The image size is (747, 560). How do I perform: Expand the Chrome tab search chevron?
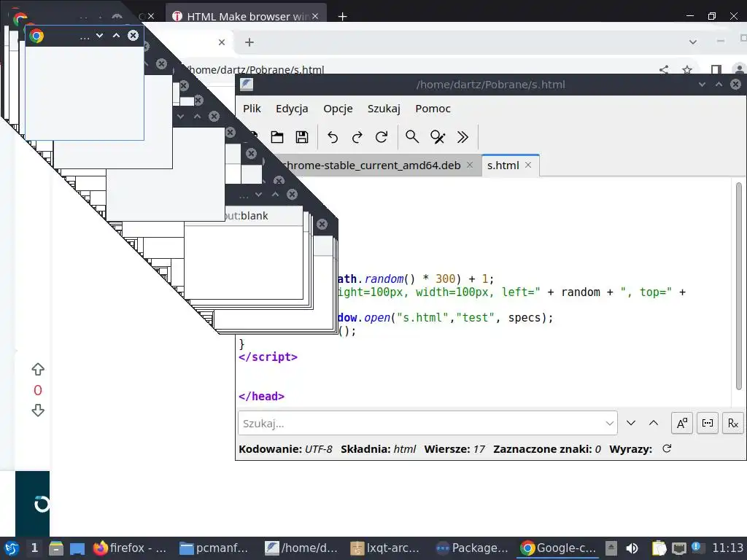(693, 42)
